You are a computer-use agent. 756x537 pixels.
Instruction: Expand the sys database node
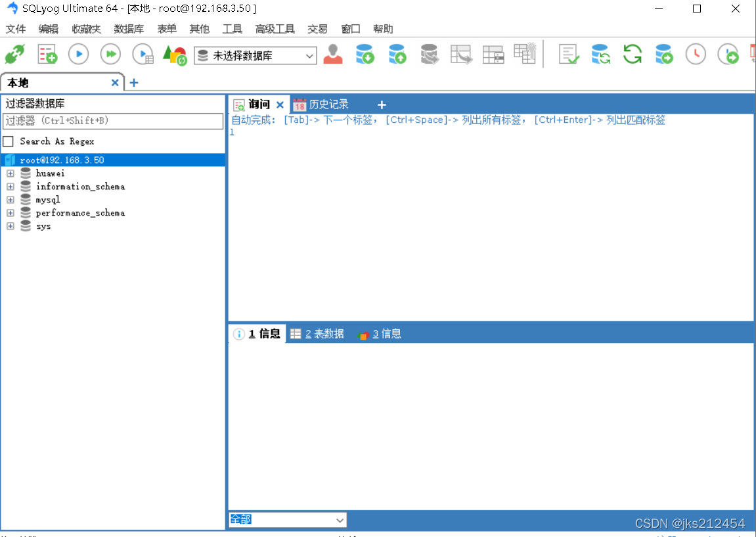(10, 226)
